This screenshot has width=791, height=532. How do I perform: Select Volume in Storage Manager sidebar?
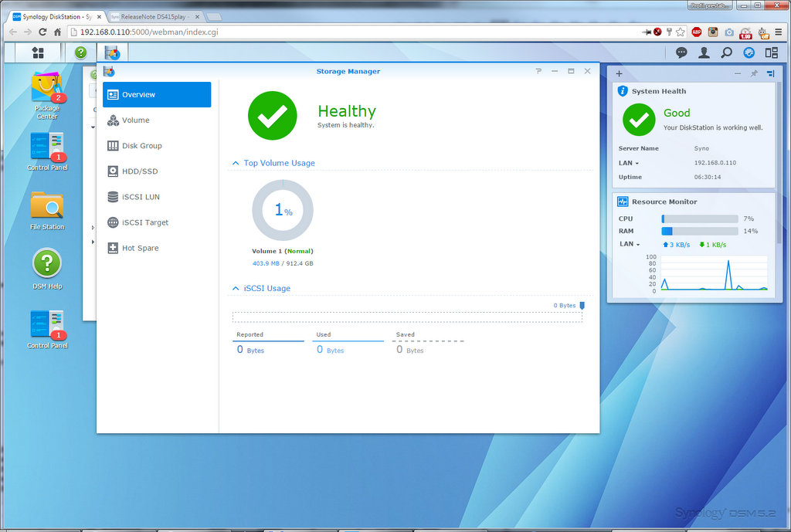tap(157, 120)
